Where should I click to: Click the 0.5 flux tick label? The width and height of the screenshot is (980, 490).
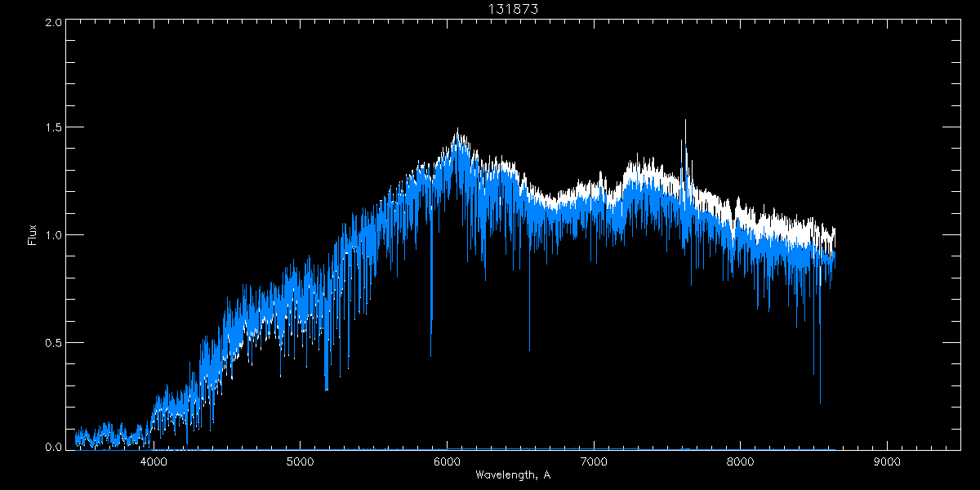pos(53,342)
